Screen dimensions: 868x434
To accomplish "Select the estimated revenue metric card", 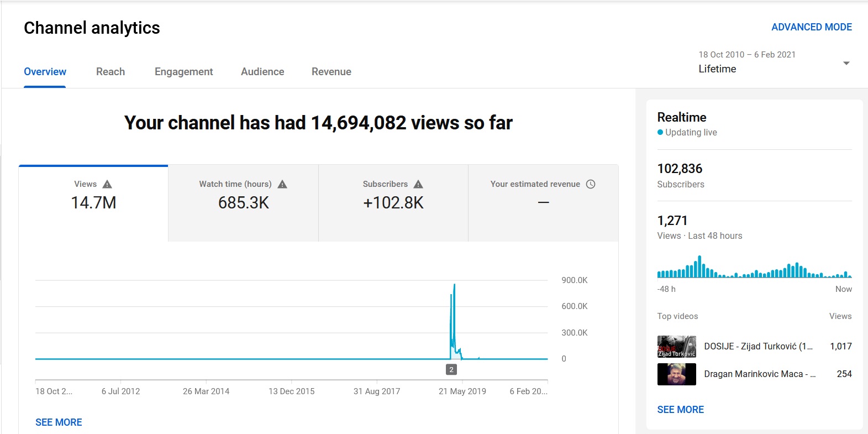I will [x=543, y=203].
